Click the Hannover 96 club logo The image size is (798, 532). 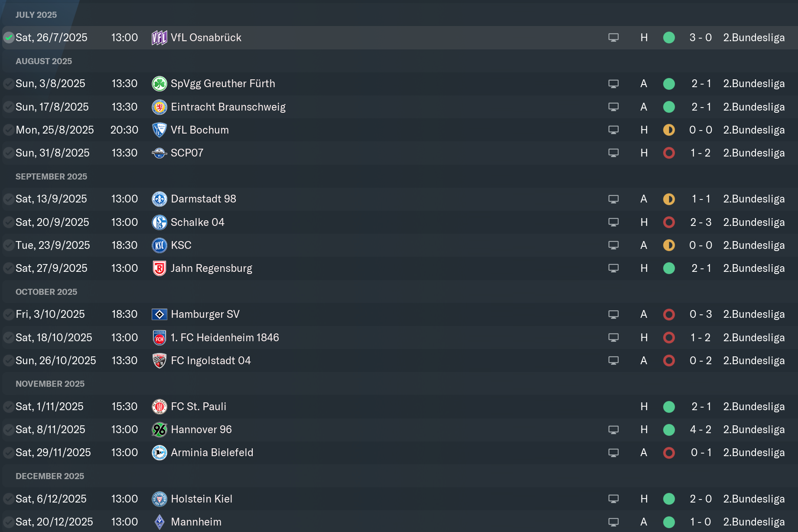coord(159,430)
